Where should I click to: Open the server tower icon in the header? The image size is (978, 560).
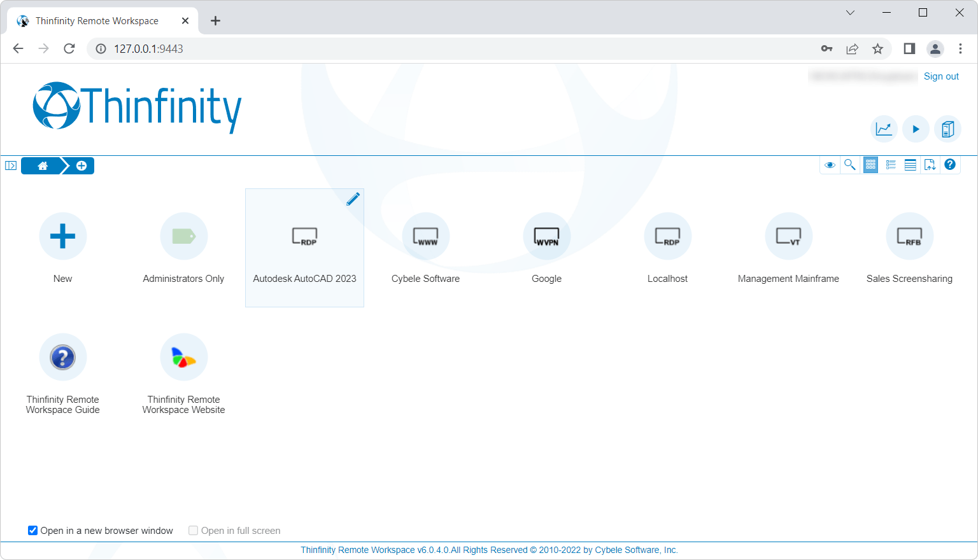click(x=947, y=129)
